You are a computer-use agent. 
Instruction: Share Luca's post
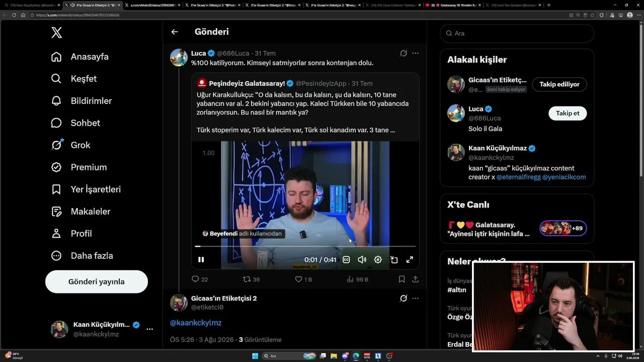[x=415, y=279]
